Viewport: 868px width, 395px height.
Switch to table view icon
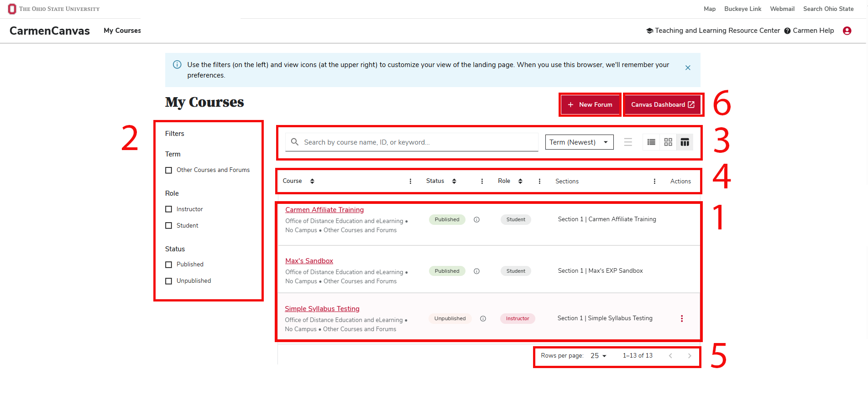click(685, 142)
